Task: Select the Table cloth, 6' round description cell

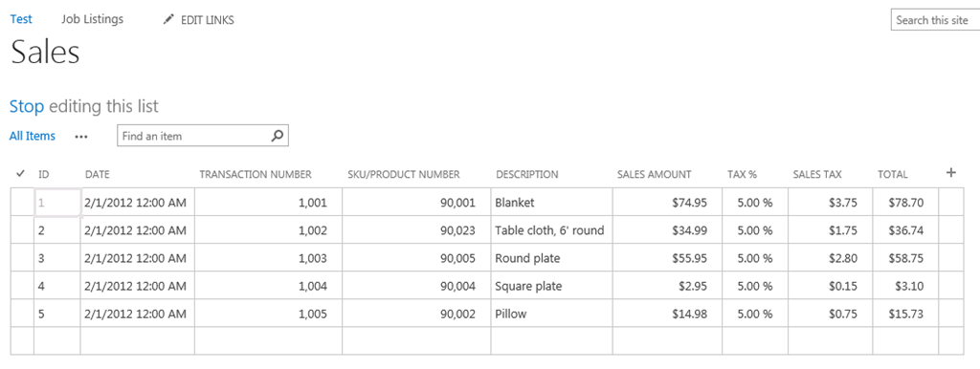Action: point(551,230)
